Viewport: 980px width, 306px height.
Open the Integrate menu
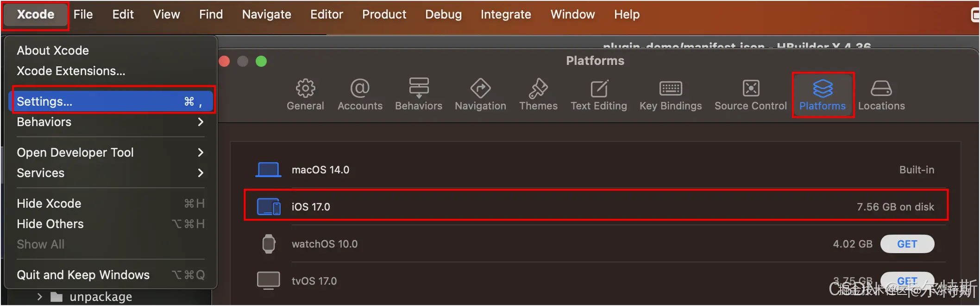tap(506, 14)
